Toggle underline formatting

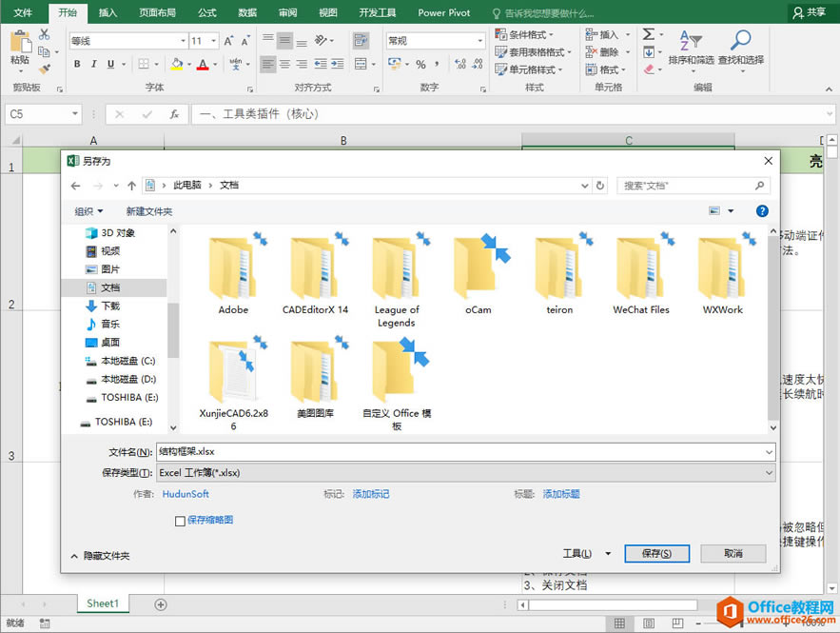pyautogui.click(x=110, y=65)
